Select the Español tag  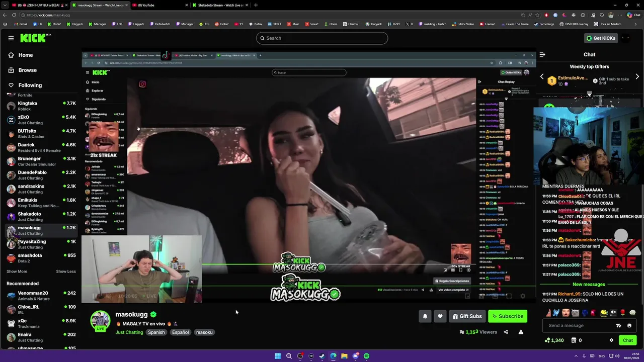pyautogui.click(x=180, y=332)
